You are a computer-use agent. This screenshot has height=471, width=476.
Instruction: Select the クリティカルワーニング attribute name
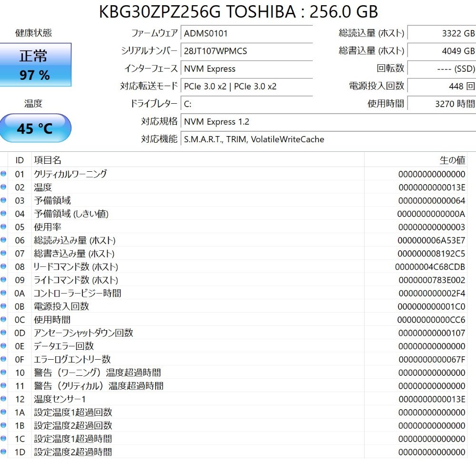(70, 174)
